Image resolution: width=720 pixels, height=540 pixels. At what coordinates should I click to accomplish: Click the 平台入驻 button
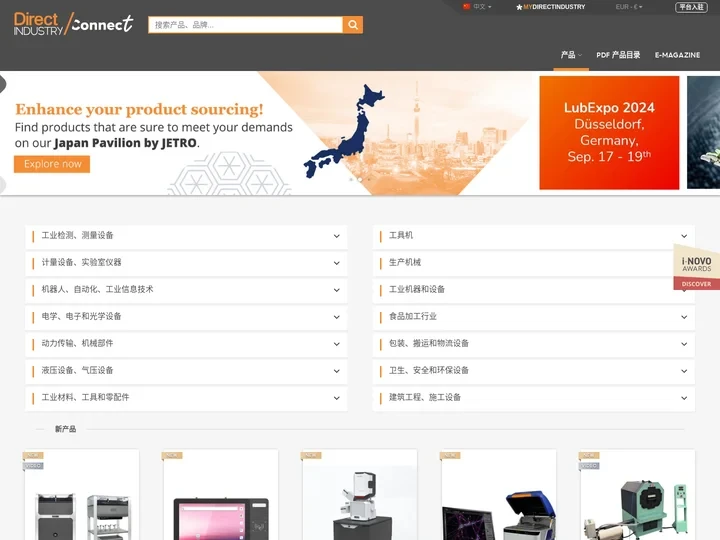tap(691, 7)
